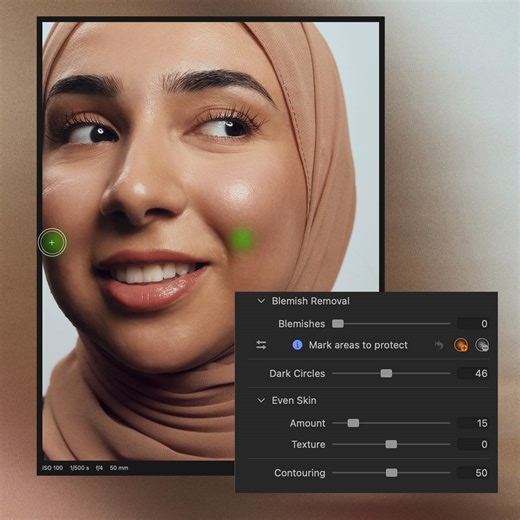Collapse the Blemish Removal section

(x=261, y=301)
